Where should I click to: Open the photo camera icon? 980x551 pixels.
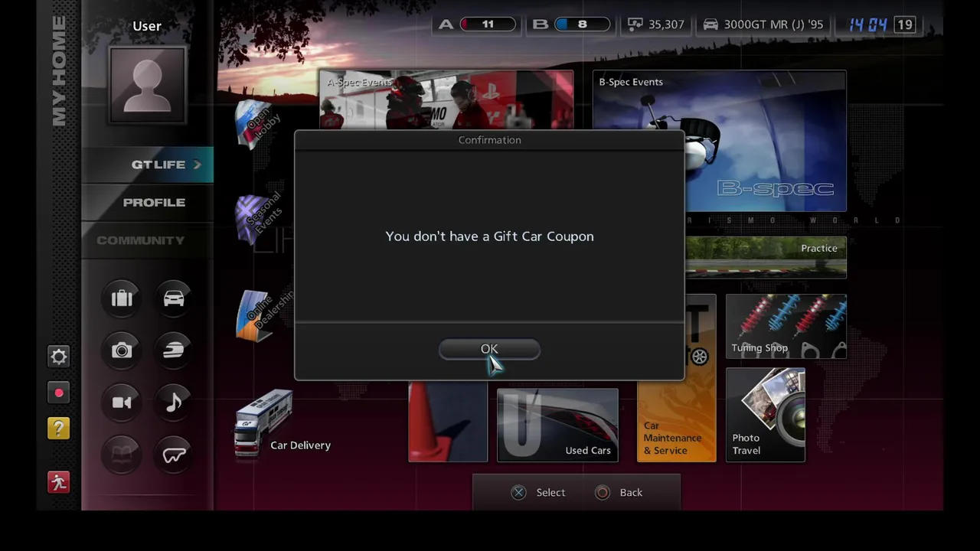[x=122, y=350]
